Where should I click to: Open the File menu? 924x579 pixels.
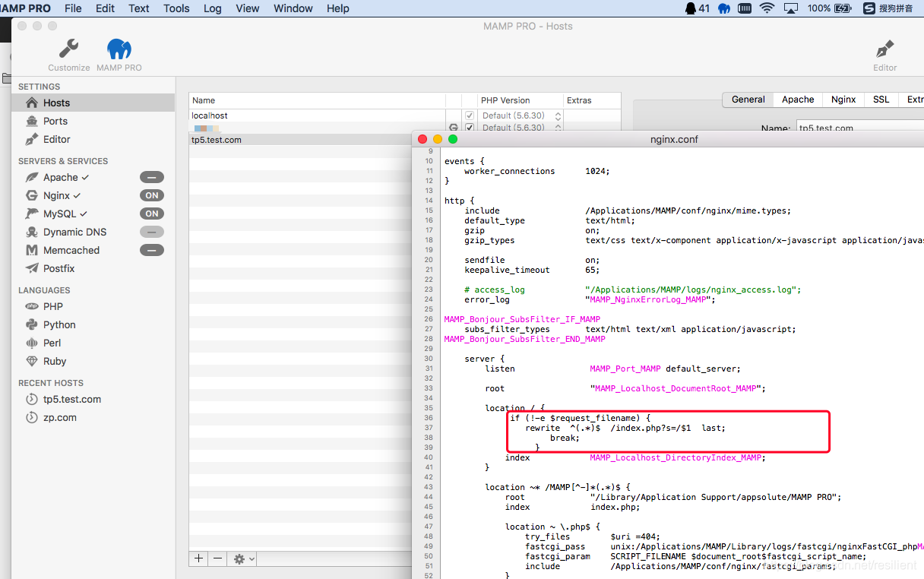(73, 8)
